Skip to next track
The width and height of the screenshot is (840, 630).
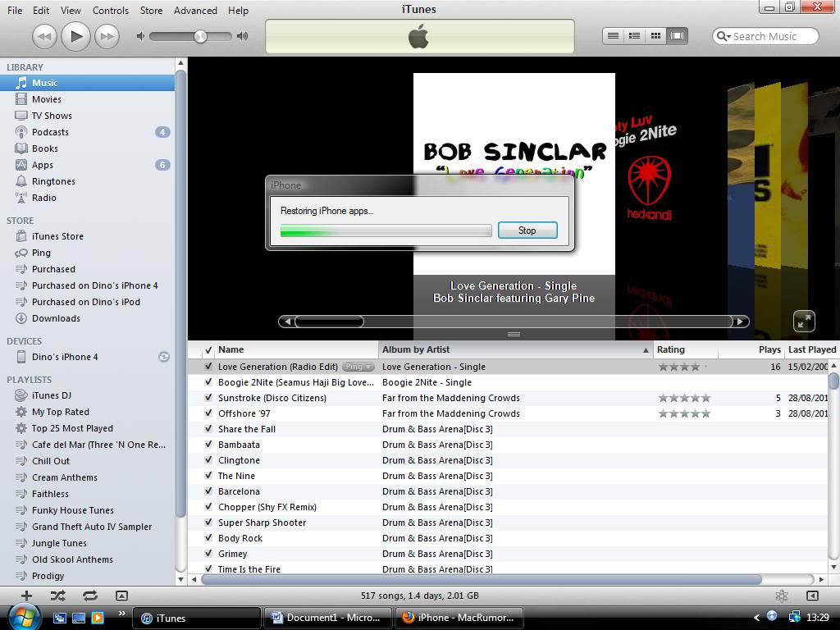(107, 36)
